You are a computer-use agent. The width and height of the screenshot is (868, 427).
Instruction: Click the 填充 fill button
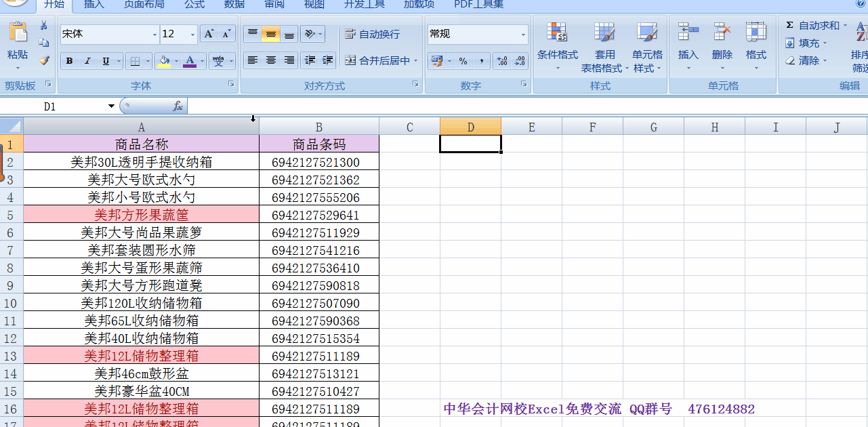[x=806, y=43]
